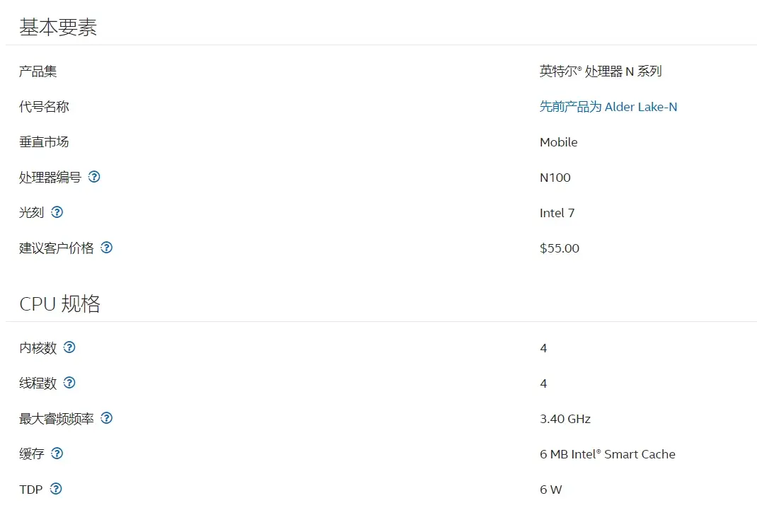Click the question mark beside 建议客户价格
This screenshot has height=532, width=757.
click(x=106, y=248)
